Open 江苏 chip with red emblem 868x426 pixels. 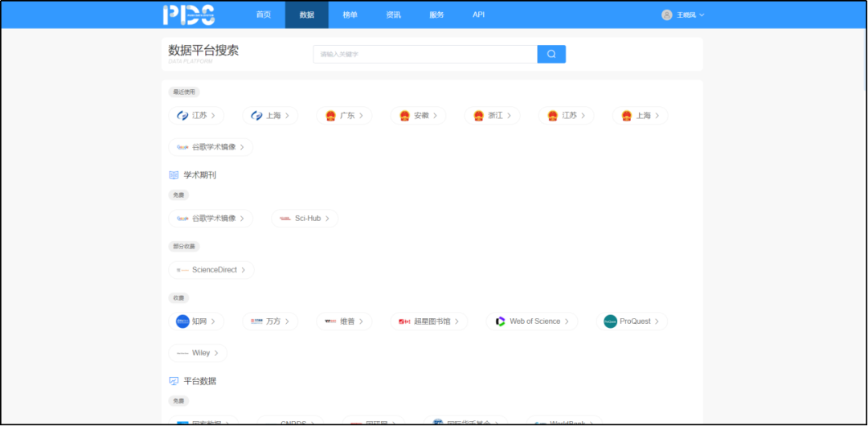click(566, 116)
